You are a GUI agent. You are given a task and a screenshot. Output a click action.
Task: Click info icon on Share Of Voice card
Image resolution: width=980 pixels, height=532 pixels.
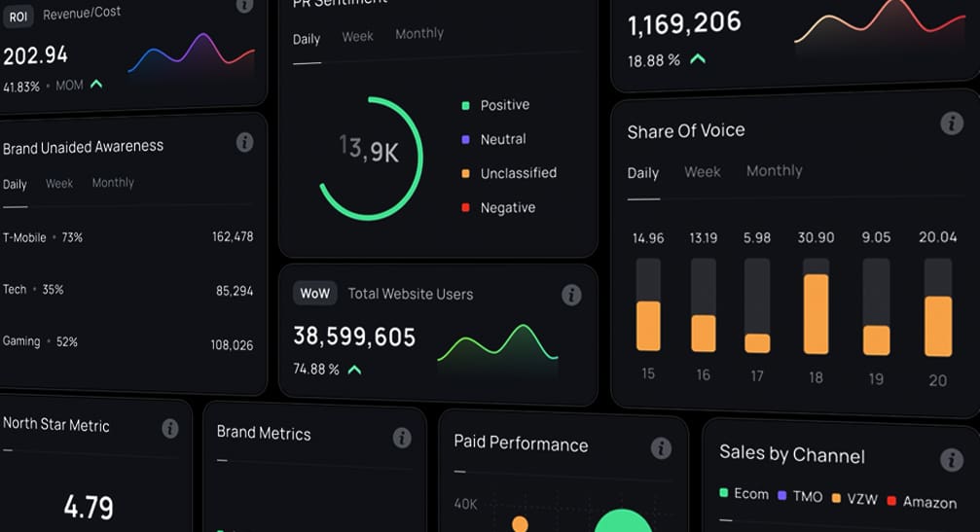(x=951, y=124)
